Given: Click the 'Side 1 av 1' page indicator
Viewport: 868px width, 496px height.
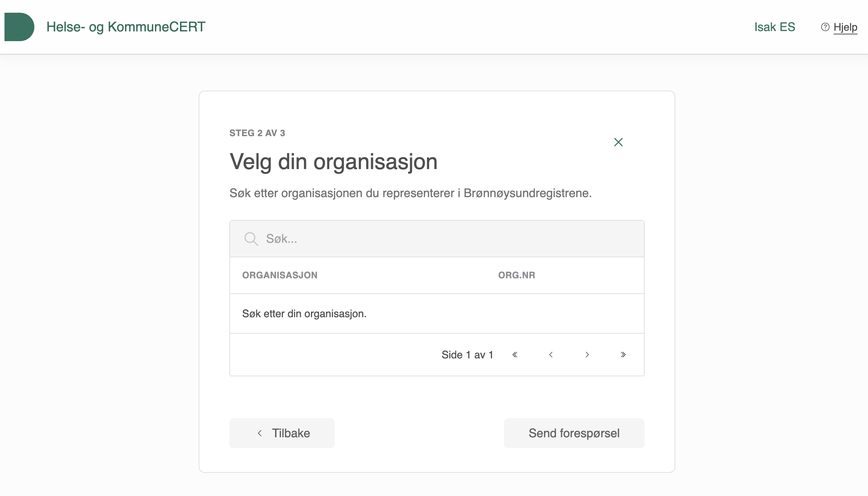Looking at the screenshot, I should pyautogui.click(x=467, y=355).
